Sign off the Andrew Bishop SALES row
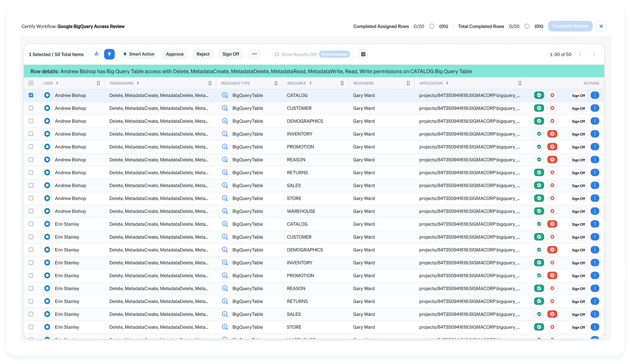631x364 pixels. [579, 186]
